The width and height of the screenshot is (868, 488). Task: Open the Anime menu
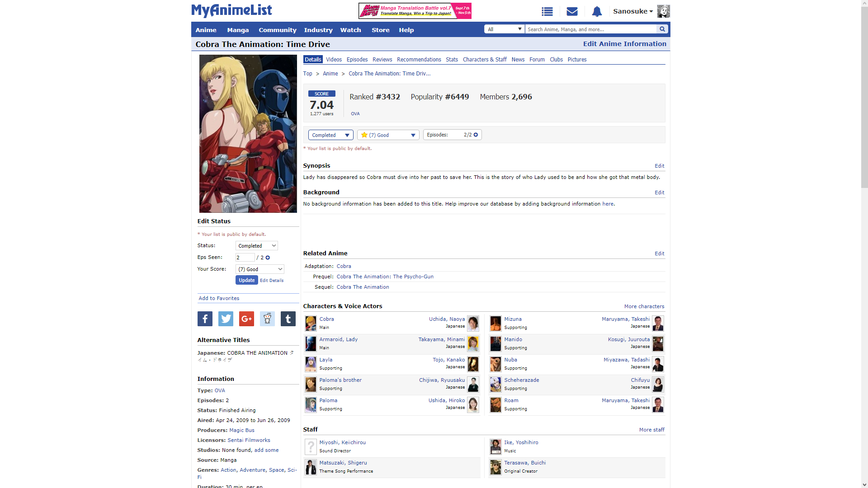pyautogui.click(x=206, y=30)
